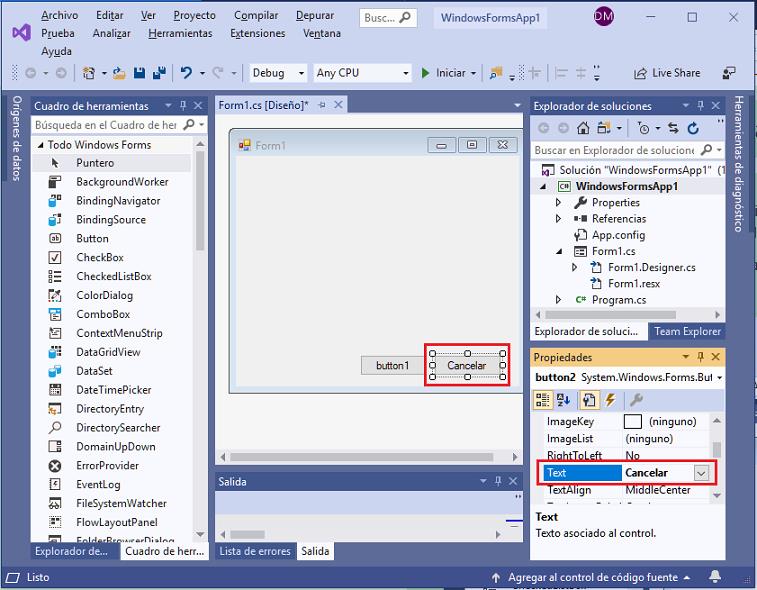The width and height of the screenshot is (757, 590).
Task: Click the button1 control on the form
Action: 392,365
